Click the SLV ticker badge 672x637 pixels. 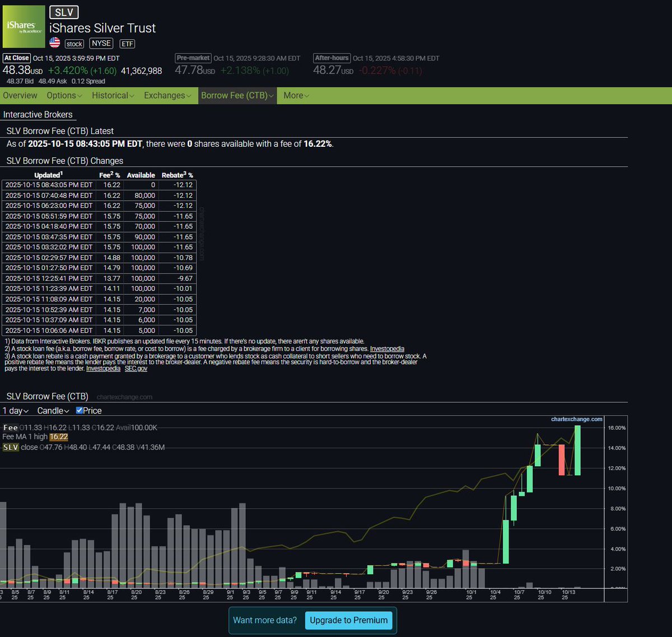pos(64,12)
